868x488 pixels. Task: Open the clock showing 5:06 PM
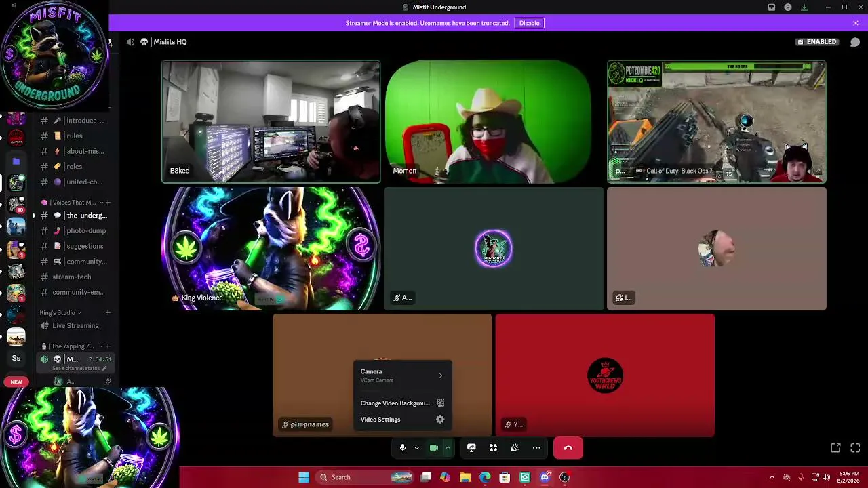[x=849, y=477]
